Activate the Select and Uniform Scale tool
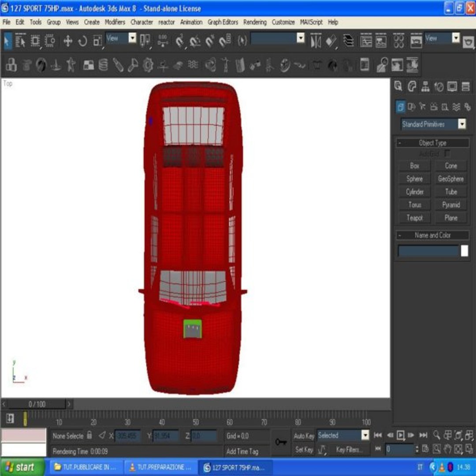The height and width of the screenshot is (476, 476). tap(97, 41)
